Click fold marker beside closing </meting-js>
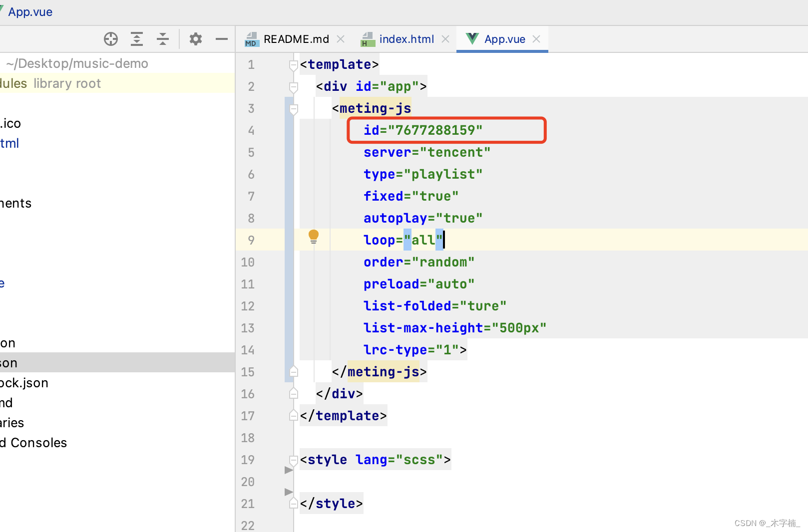This screenshot has width=808, height=532. [294, 372]
